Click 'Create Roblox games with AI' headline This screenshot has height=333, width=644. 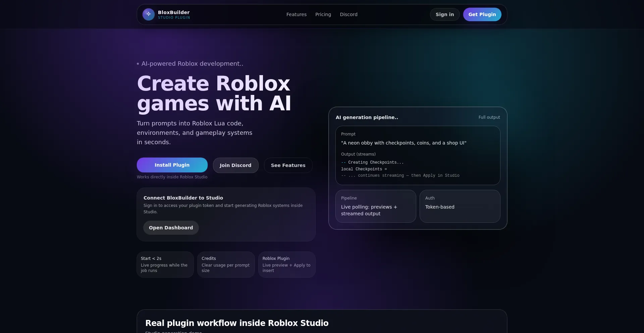click(214, 93)
